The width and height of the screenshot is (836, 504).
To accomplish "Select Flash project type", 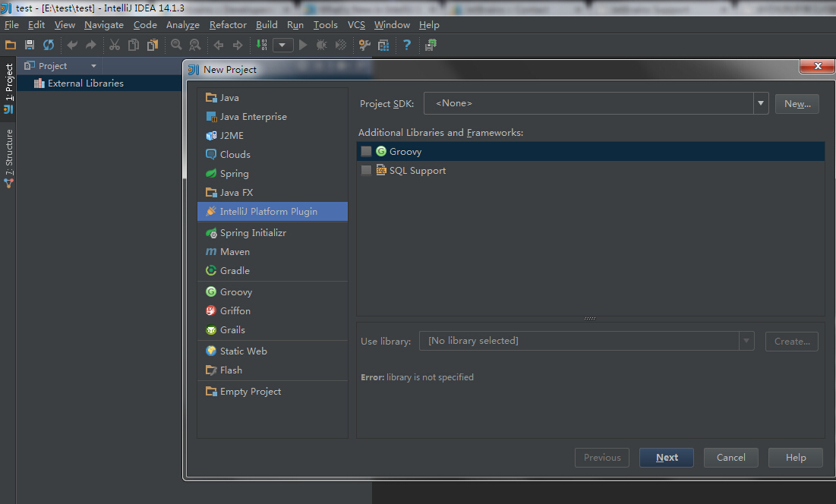I will [273, 370].
